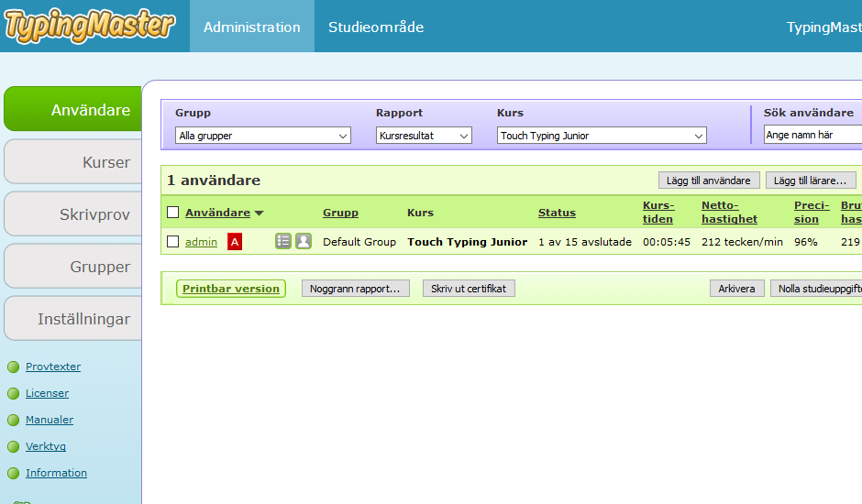Image resolution: width=862 pixels, height=504 pixels.
Task: Open the user profile icon for admin
Action: coord(304,241)
